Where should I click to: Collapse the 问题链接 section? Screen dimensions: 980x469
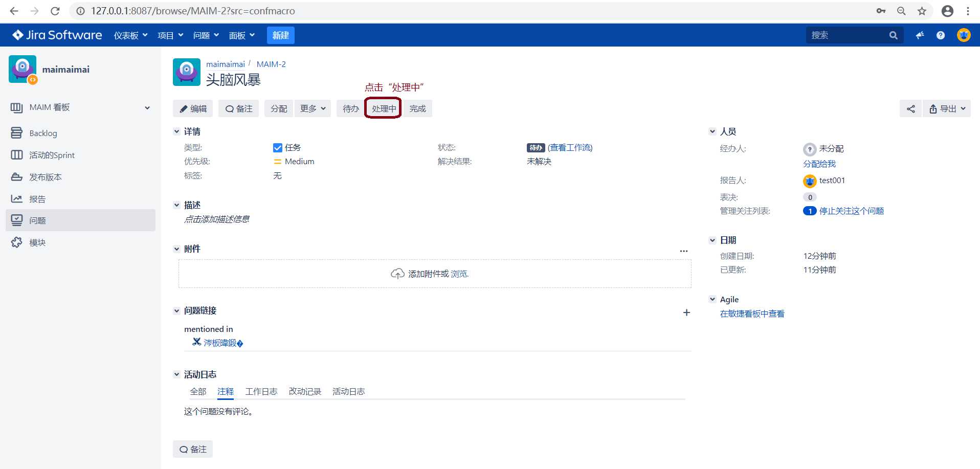pyautogui.click(x=176, y=310)
